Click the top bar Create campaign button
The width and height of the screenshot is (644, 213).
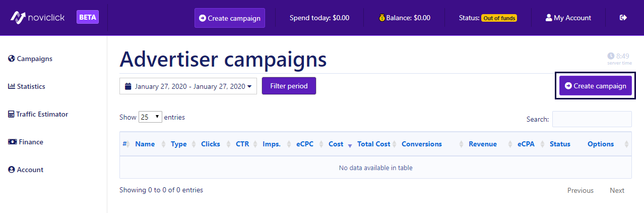coord(230,18)
